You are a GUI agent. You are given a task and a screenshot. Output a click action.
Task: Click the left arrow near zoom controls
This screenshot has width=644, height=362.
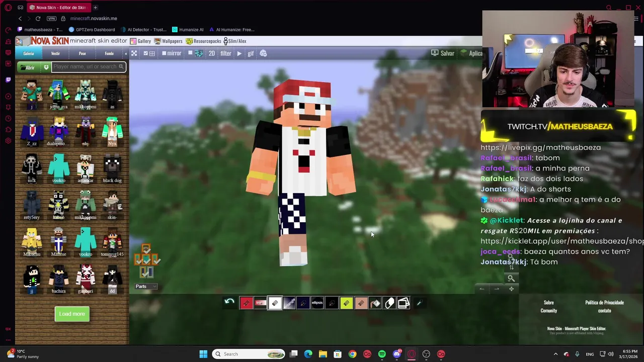click(x=482, y=289)
